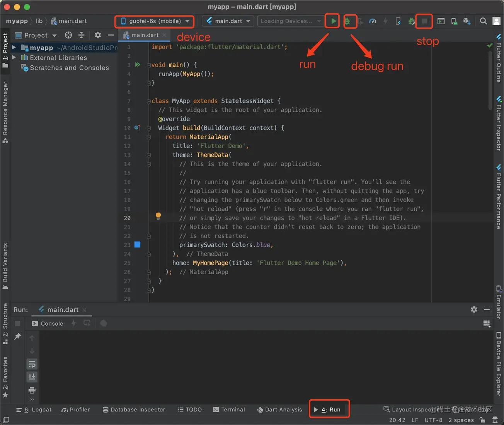Click the editor vertical scrollbar
The height and width of the screenshot is (425, 504).
490,81
